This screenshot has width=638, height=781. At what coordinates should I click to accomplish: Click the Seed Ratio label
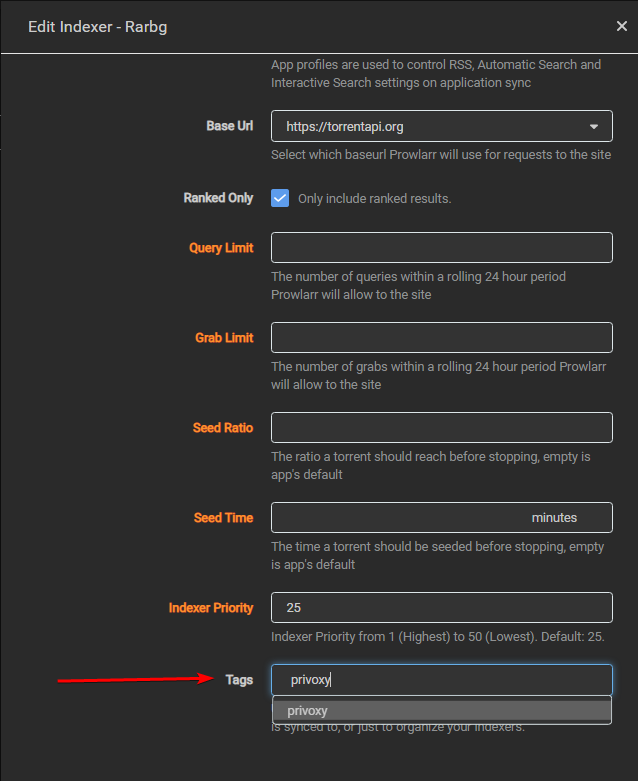(223, 428)
